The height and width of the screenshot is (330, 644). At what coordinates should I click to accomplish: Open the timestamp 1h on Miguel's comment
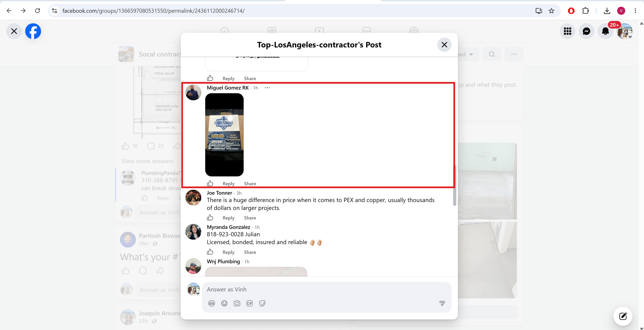(x=256, y=88)
